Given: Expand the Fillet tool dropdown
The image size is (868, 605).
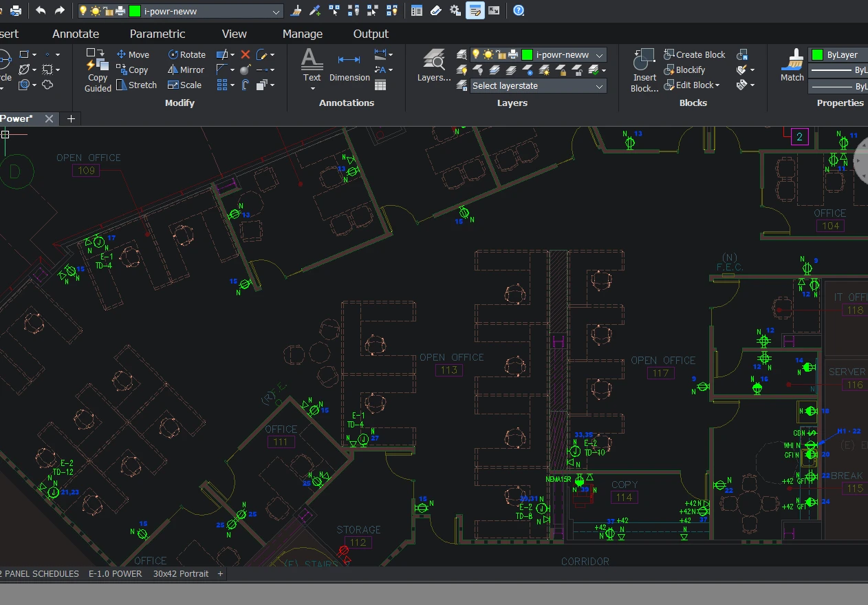Looking at the screenshot, I should tap(232, 70).
